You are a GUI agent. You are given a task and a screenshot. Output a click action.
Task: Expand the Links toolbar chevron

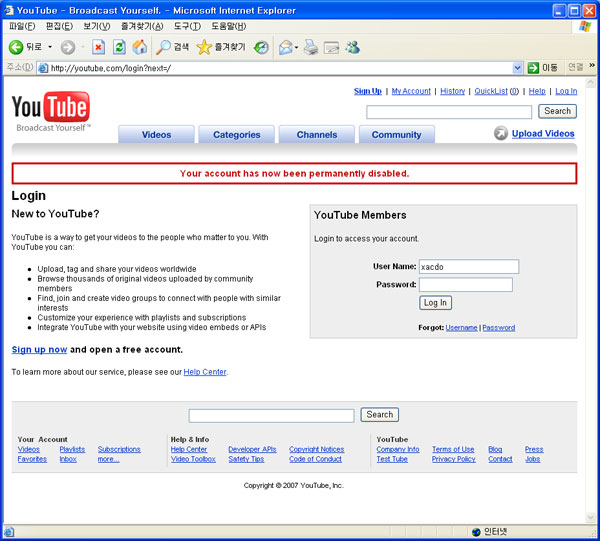click(592, 66)
